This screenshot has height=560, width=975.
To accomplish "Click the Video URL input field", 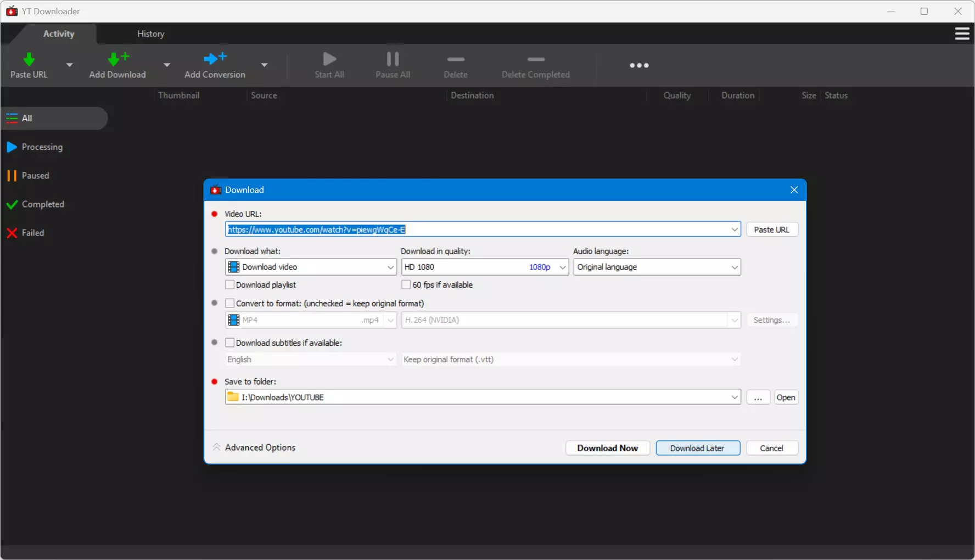I will tap(477, 229).
